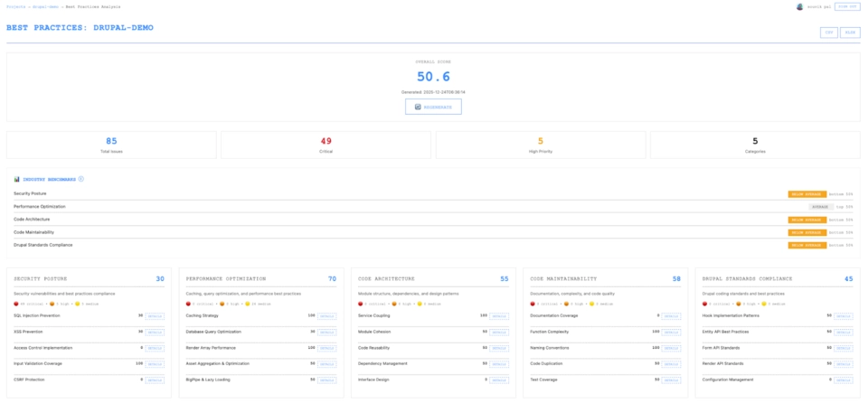
Task: View Access Control Implementation details
Action: 155,348
